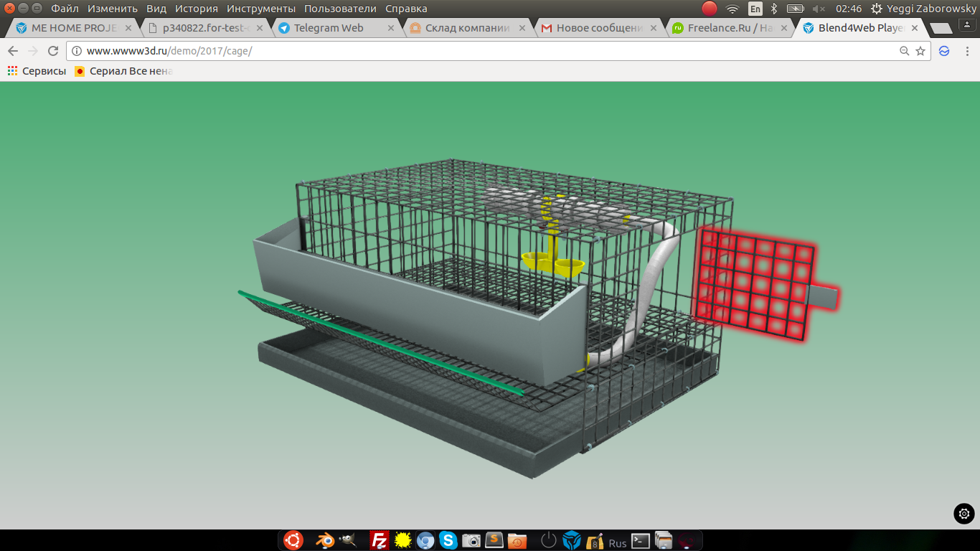
Task: Open the Вид menu
Action: click(156, 9)
